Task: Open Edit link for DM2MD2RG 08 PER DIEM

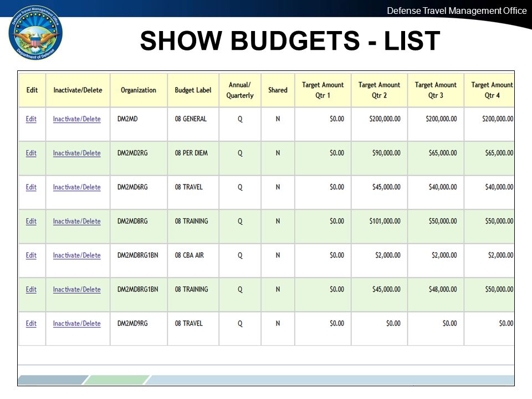Action: tap(31, 153)
